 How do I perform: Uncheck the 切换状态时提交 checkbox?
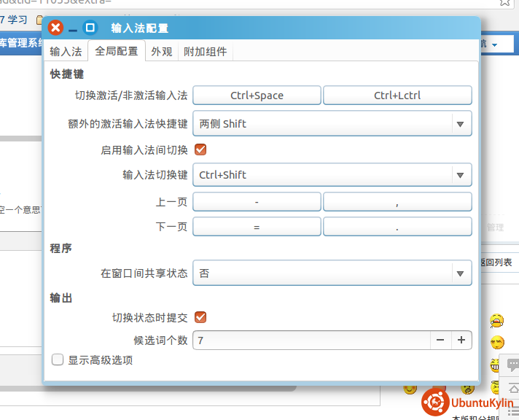pos(200,317)
